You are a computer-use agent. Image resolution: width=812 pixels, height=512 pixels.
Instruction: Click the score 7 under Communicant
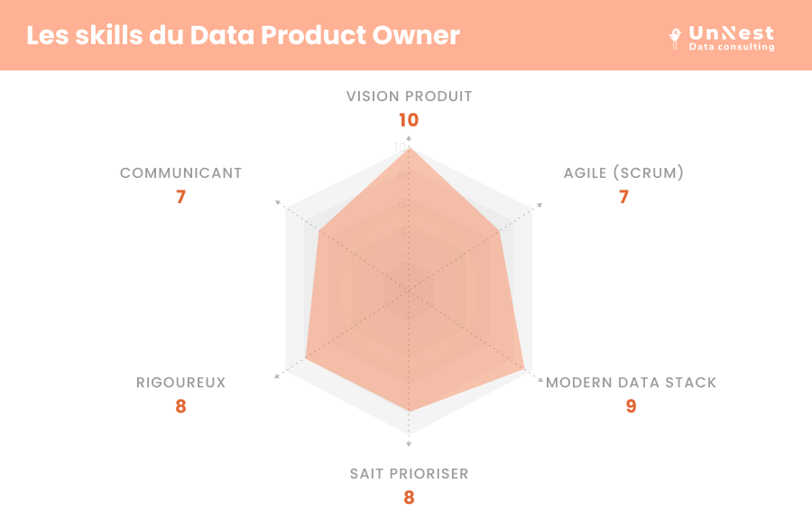pyautogui.click(x=180, y=197)
